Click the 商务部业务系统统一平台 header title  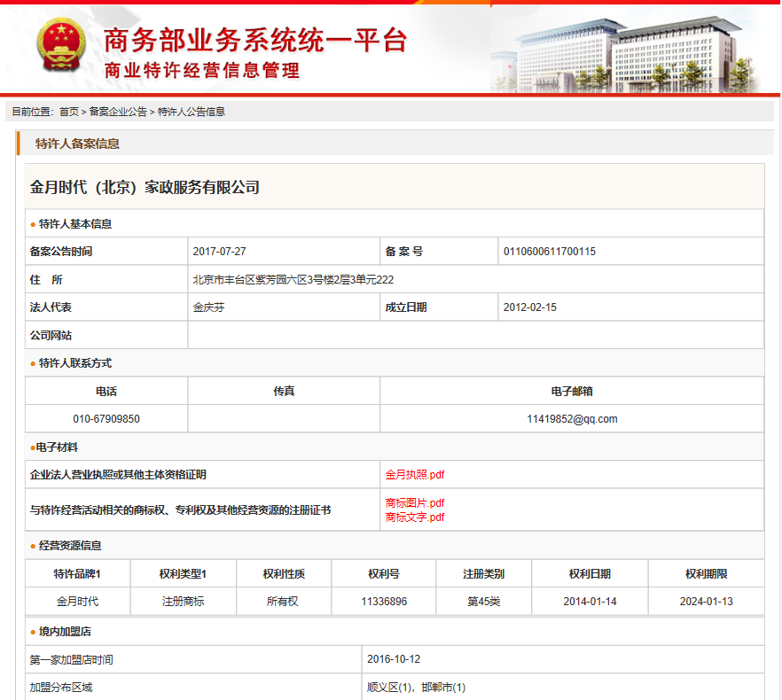coord(256,40)
